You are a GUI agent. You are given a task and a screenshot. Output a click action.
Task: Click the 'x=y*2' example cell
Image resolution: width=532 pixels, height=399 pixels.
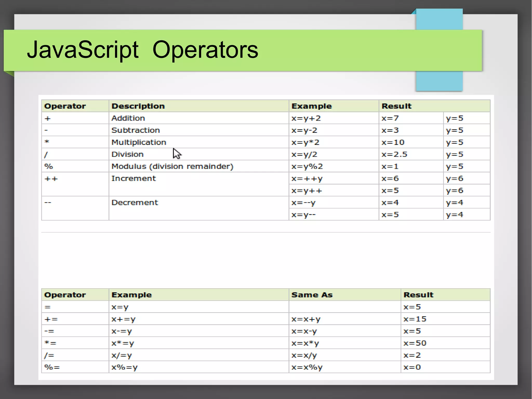334,142
